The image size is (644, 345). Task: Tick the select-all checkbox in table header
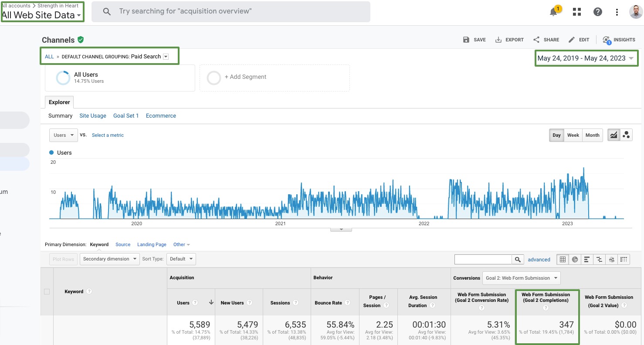(x=47, y=291)
